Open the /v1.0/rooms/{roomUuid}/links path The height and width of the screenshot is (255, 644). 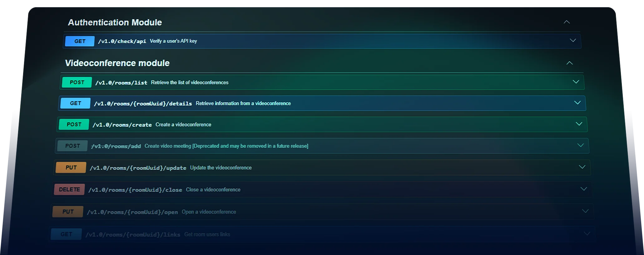coord(133,235)
